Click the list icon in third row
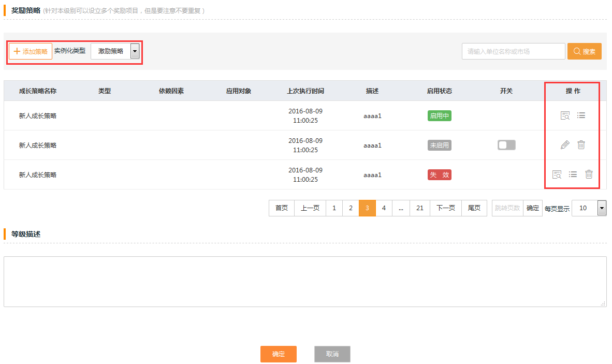The image size is (612, 364). [x=573, y=174]
